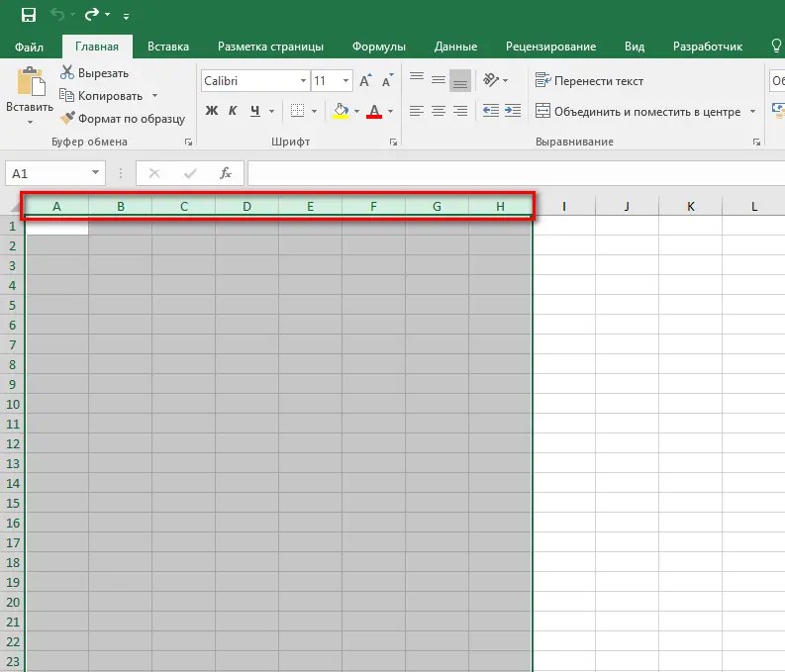Click Decrease Indent icon
Image resolution: width=785 pixels, height=672 pixels.
point(491,111)
